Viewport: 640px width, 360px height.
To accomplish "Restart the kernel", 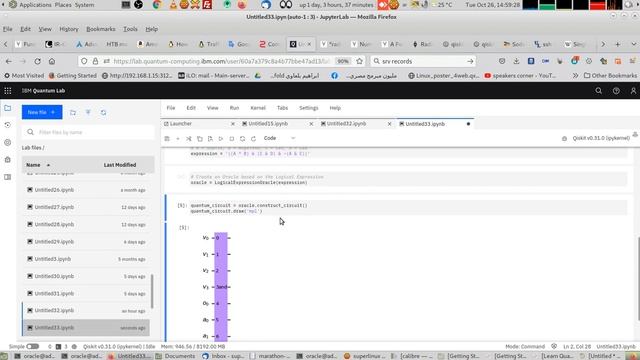I will tap(242, 138).
